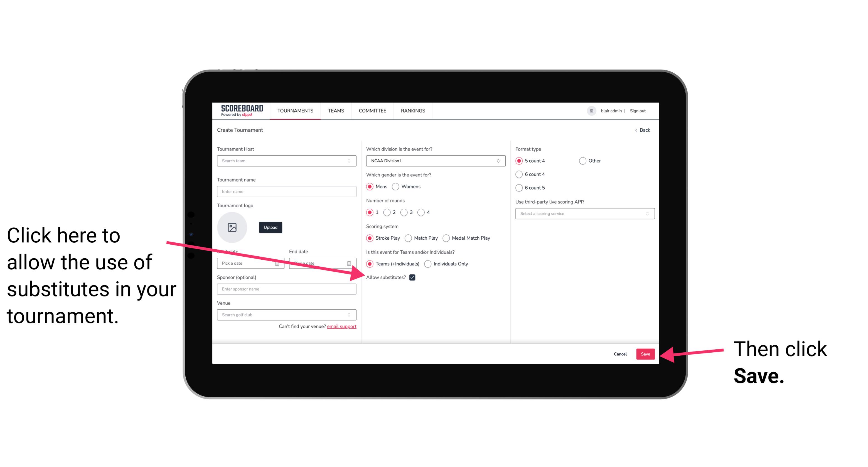This screenshot has height=467, width=868.
Task: Open the RANKINGS tab
Action: (x=413, y=110)
